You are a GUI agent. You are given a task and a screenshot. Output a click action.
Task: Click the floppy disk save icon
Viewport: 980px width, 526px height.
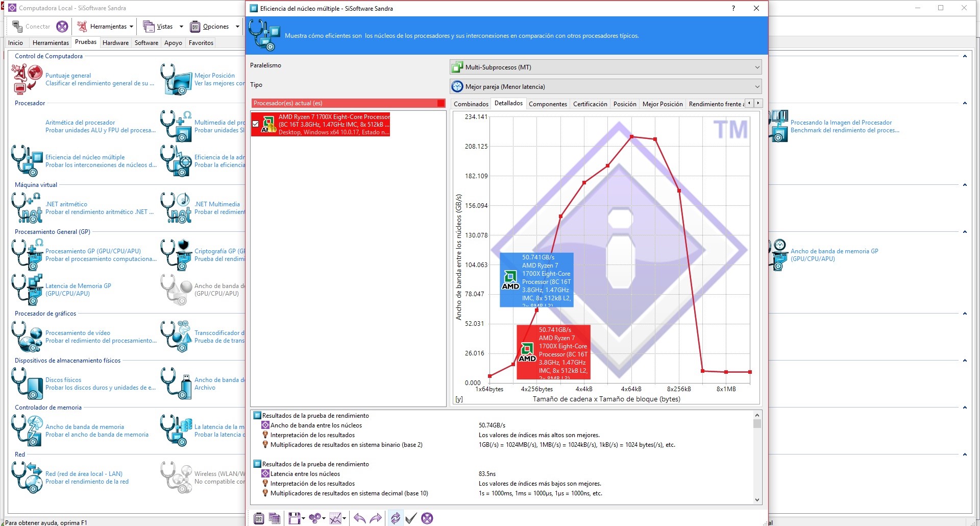294,518
